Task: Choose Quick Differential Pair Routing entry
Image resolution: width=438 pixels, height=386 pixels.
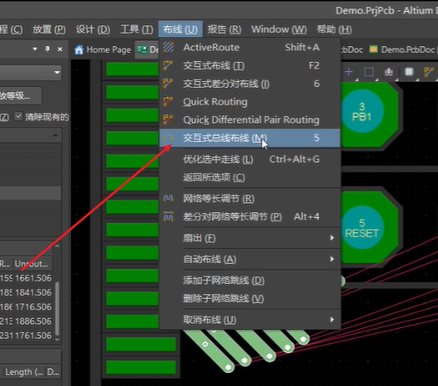Action: (x=250, y=119)
